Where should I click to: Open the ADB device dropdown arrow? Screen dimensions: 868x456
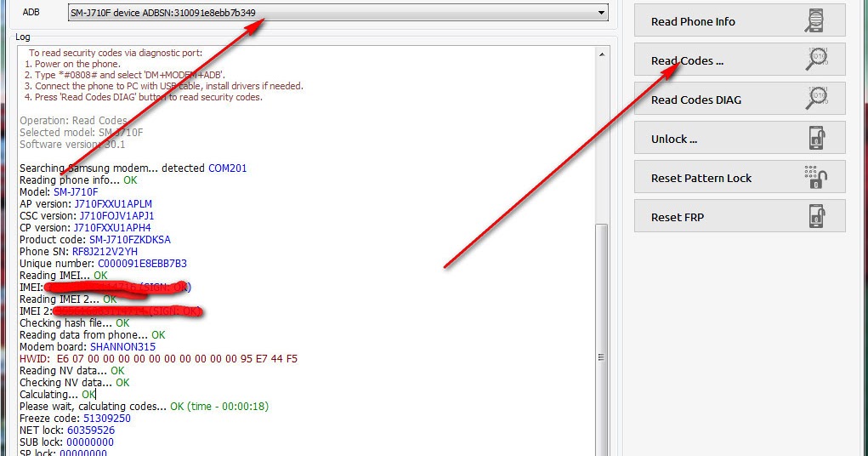point(601,13)
